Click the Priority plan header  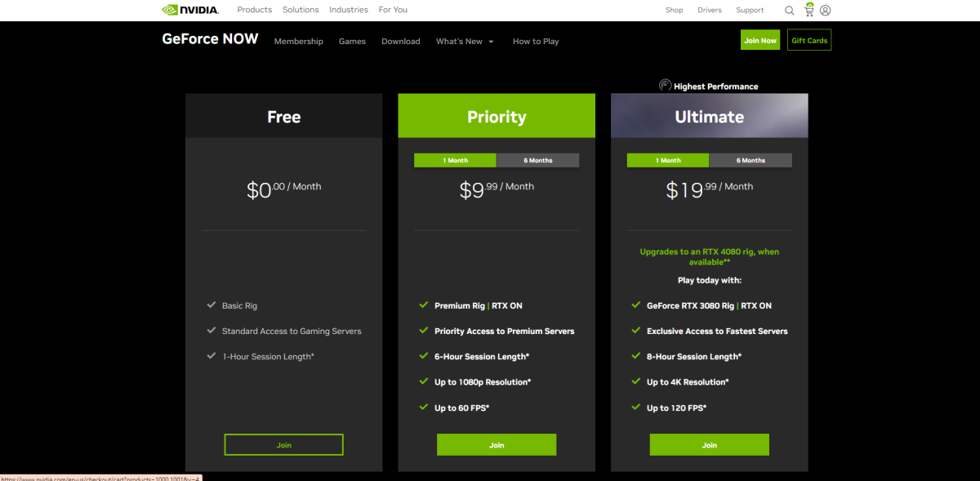(x=497, y=116)
